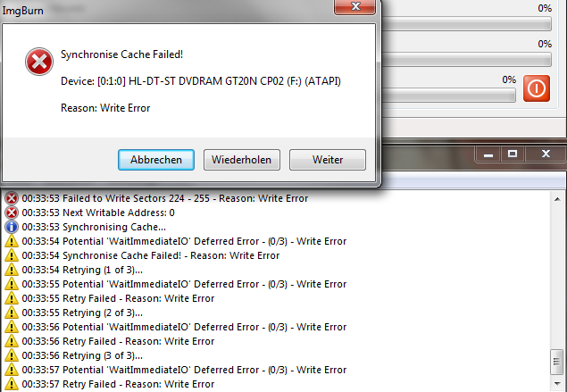567x392 pixels.
Task: Click warning icon beside Retrying (1 of 3)
Action: 12,270
